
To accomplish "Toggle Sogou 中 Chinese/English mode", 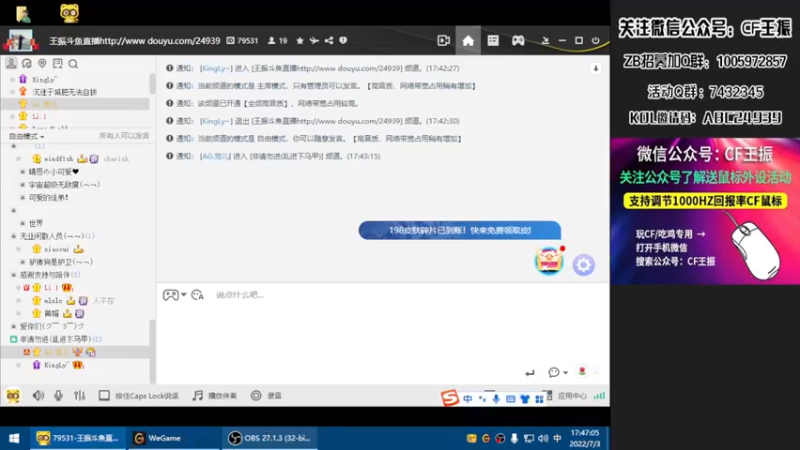I will pos(468,399).
